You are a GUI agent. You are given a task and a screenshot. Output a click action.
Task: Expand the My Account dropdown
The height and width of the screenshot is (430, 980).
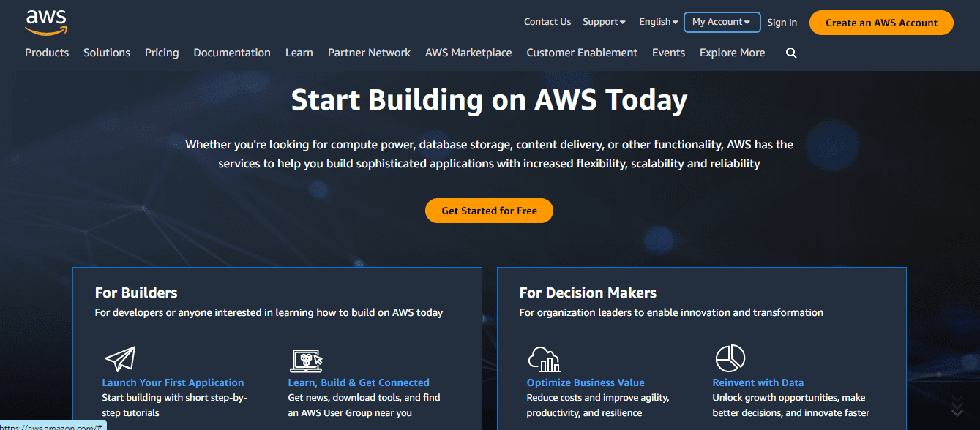[722, 22]
